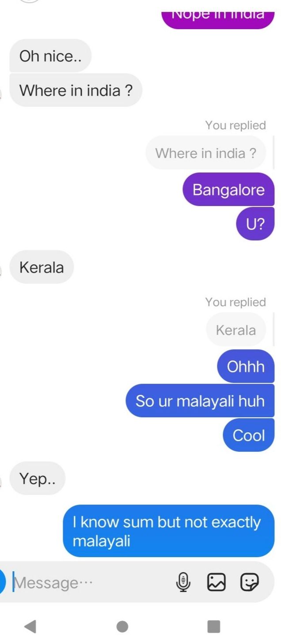Select the received 'Where in india ?' bubble
The height and width of the screenshot is (644, 281).
(76, 90)
